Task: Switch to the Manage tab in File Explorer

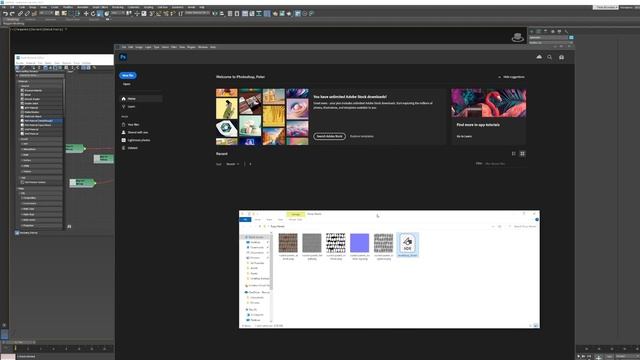Action: (296, 214)
